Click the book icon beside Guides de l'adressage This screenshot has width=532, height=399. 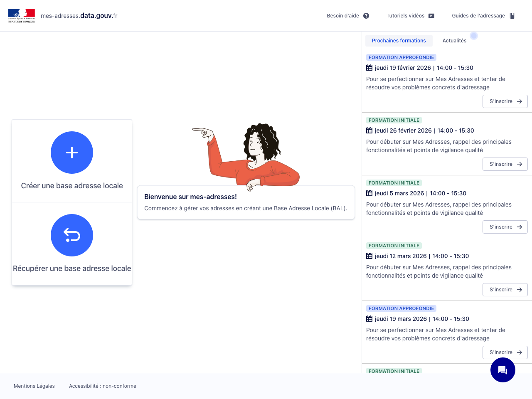tap(512, 16)
